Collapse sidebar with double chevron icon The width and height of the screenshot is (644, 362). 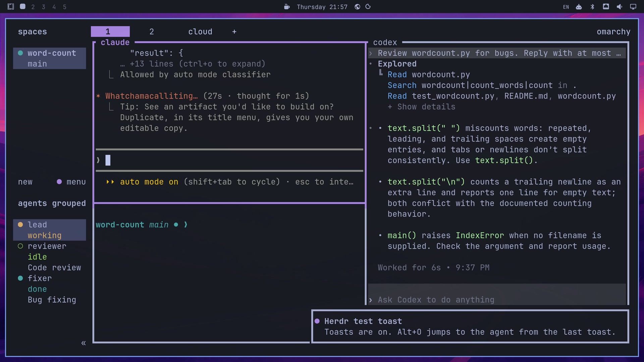click(x=84, y=343)
